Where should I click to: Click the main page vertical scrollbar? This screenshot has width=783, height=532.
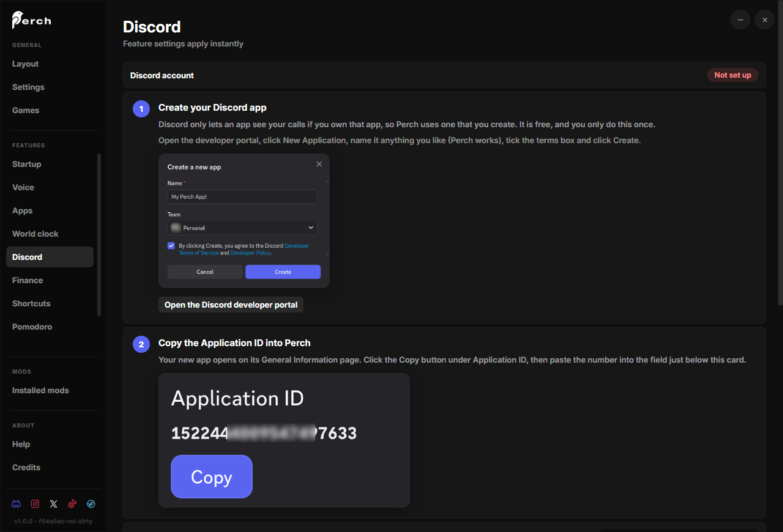tap(779, 153)
